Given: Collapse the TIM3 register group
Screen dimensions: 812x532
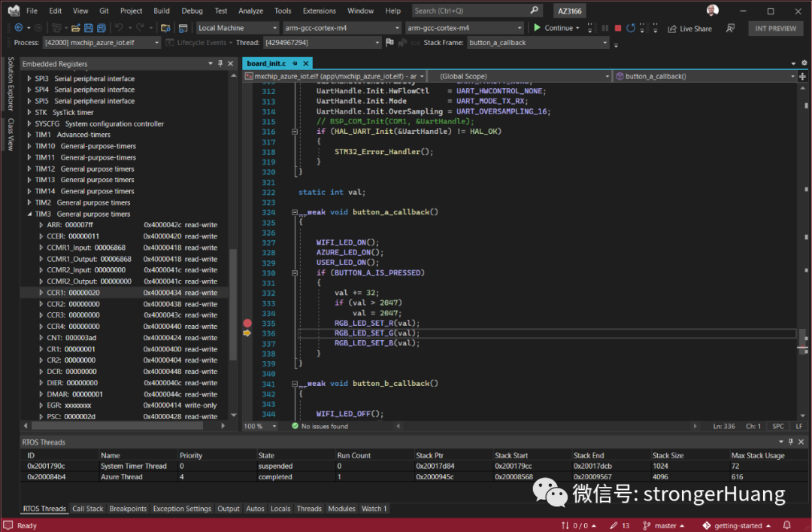Looking at the screenshot, I should click(29, 214).
